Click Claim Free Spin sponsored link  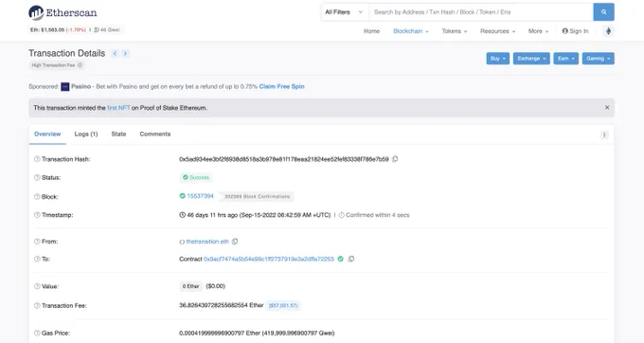282,86
